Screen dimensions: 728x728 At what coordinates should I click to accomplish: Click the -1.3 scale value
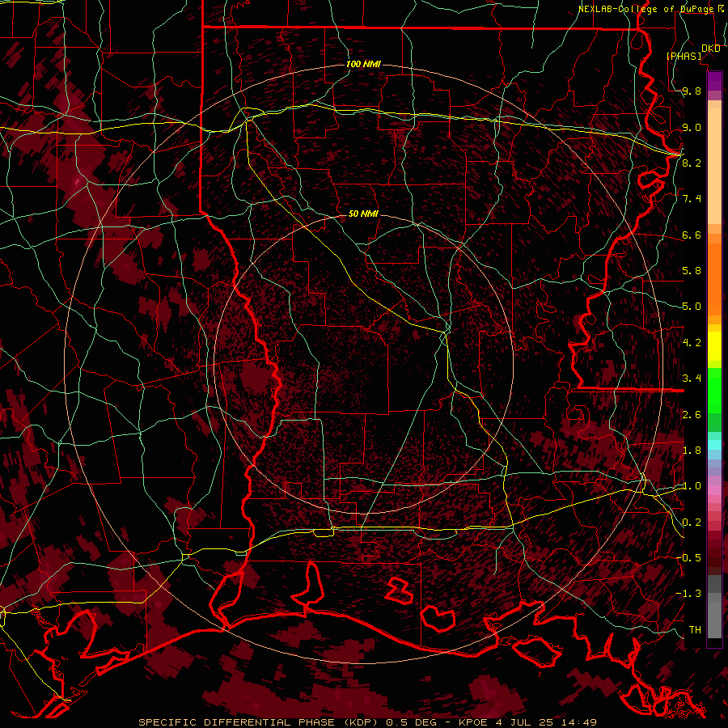pos(688,594)
